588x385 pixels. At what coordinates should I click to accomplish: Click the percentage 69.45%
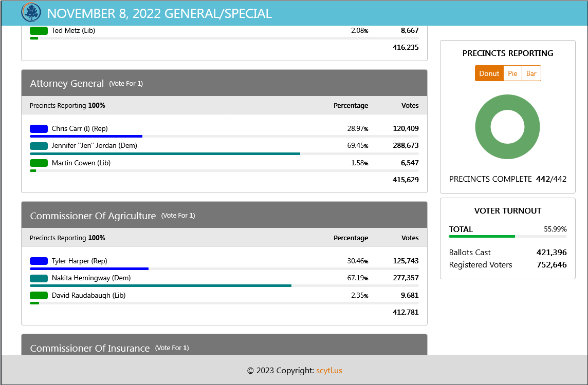point(358,145)
